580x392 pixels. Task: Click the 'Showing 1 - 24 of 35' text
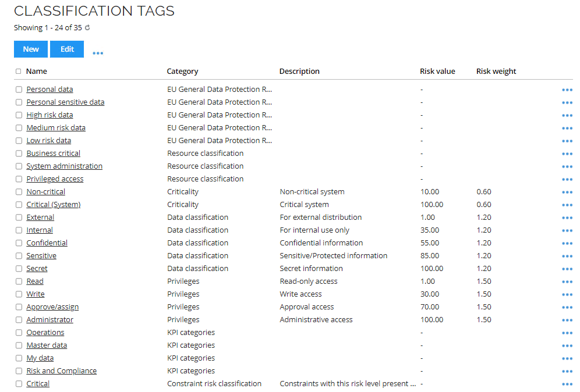48,28
